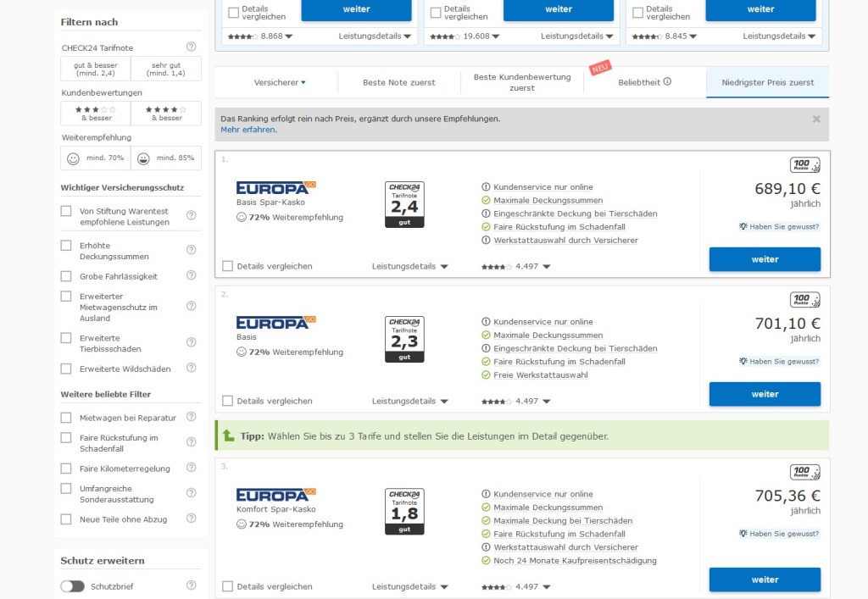Check Erweiterte Wildschäden filter

click(66, 369)
